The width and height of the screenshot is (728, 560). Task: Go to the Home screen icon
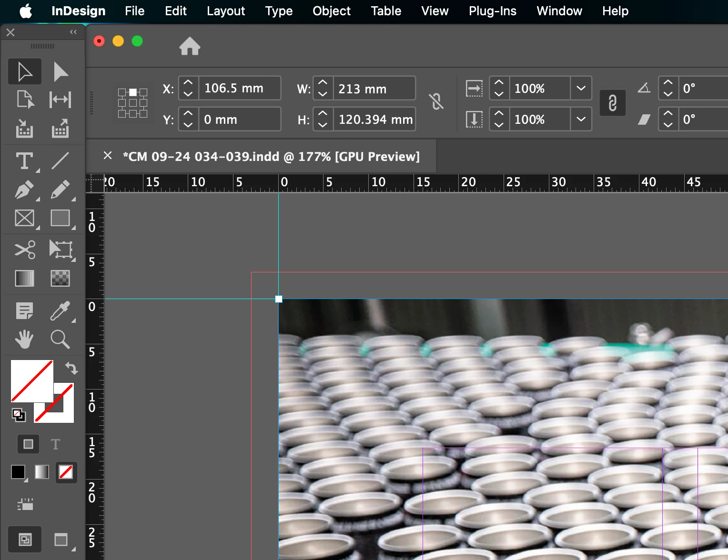click(190, 46)
